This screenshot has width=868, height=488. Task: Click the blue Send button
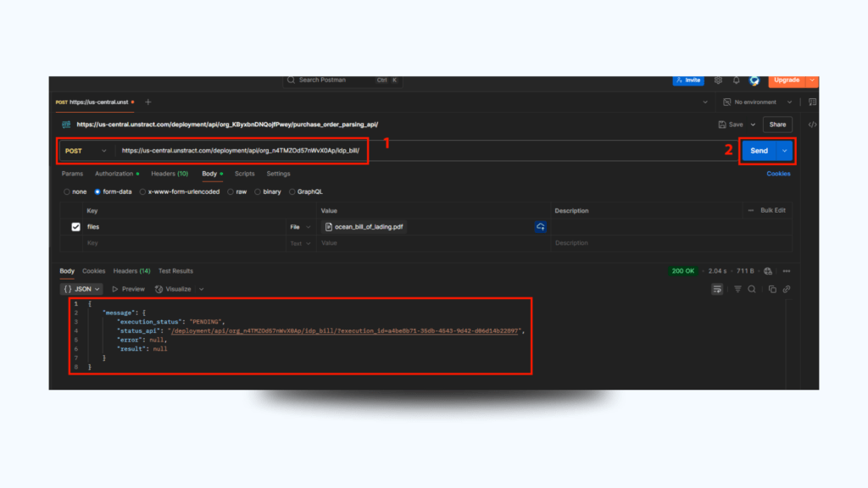point(759,151)
